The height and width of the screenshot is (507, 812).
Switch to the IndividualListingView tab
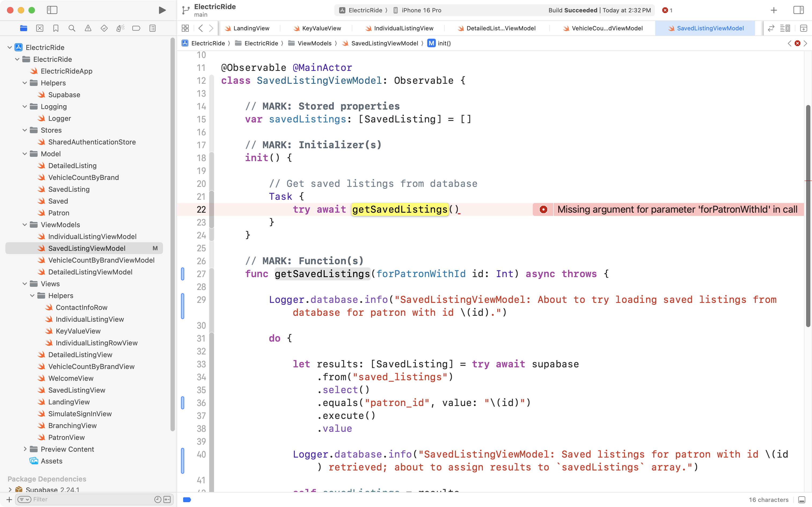pos(403,28)
